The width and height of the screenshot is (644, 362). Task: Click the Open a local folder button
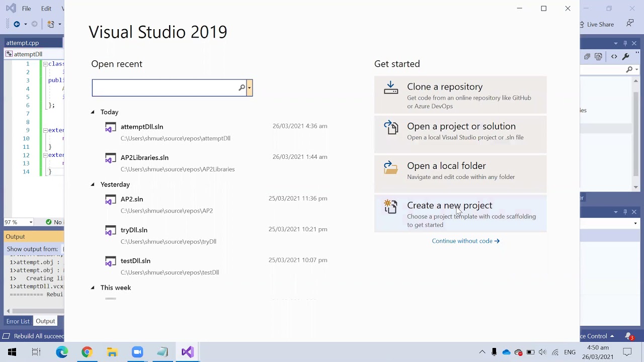pyautogui.click(x=460, y=173)
